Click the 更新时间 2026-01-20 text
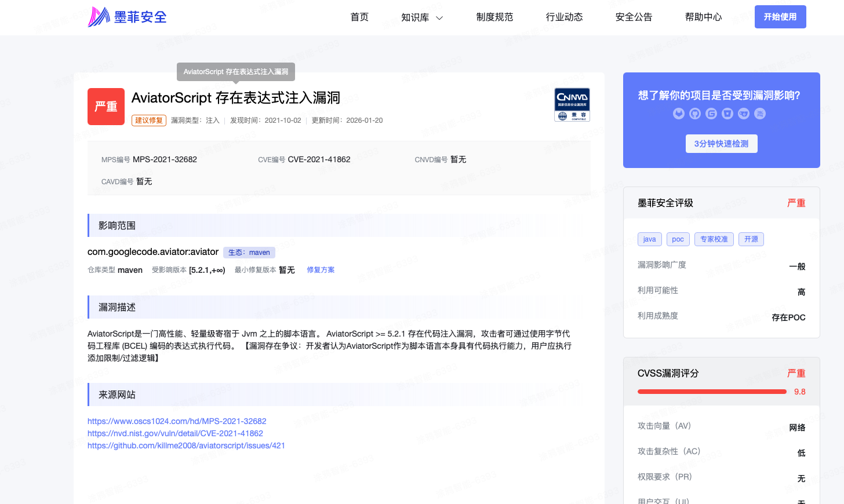Screen dimensions: 844x504 tap(347, 120)
